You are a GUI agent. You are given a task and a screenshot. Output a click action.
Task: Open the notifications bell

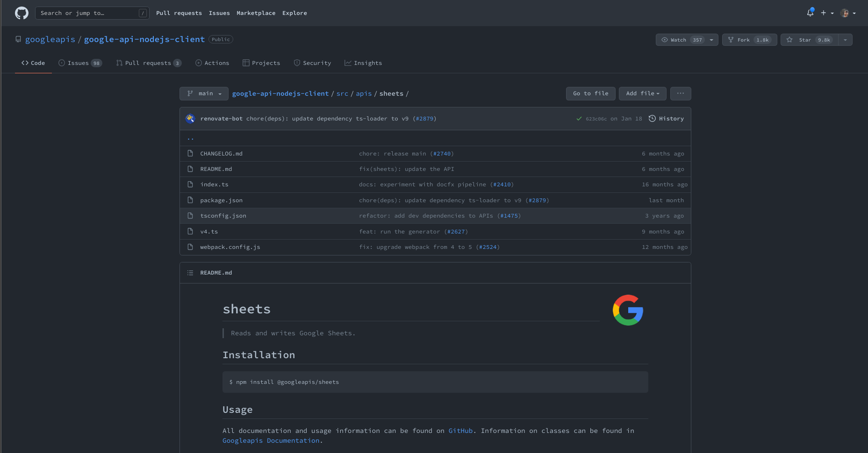(810, 13)
